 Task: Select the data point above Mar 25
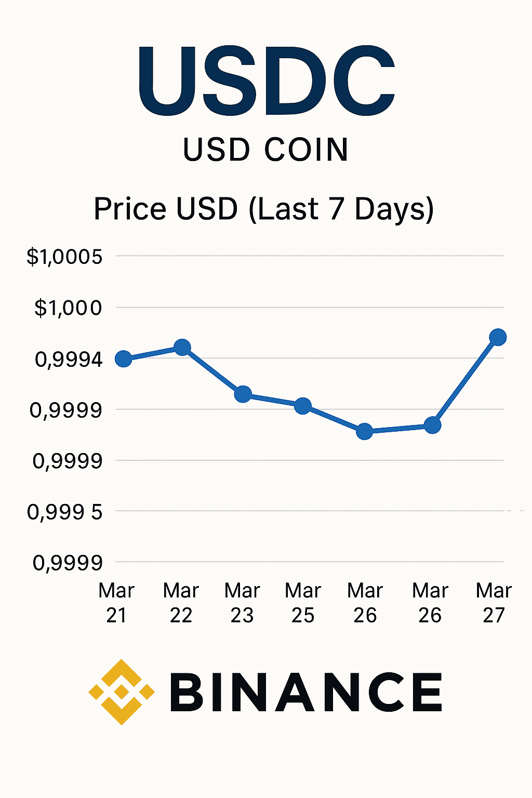[303, 406]
